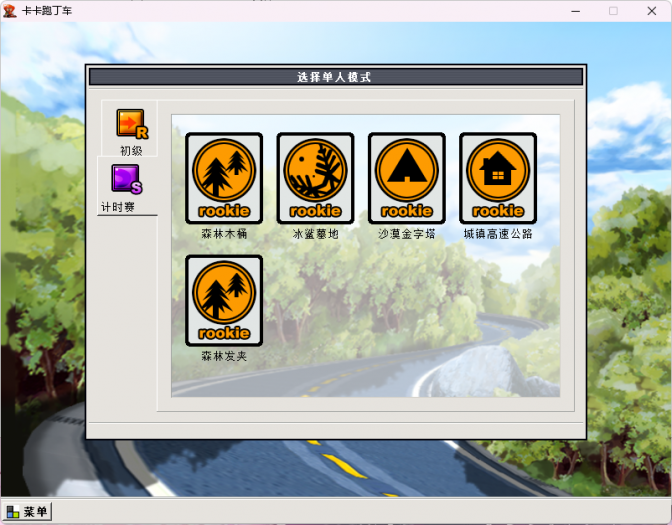This screenshot has height=525, width=672.
Task: Open the 城镇高速公路 house track icon
Action: [x=497, y=177]
